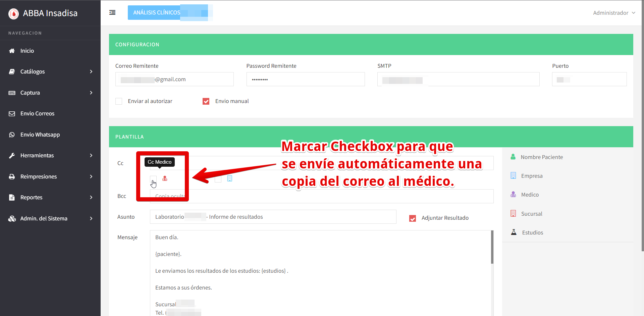
Task: Check the Cc Medico checkbox
Action: [153, 179]
